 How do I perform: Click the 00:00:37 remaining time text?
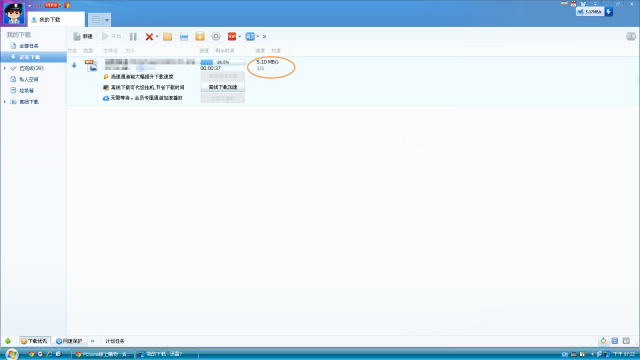tap(211, 68)
